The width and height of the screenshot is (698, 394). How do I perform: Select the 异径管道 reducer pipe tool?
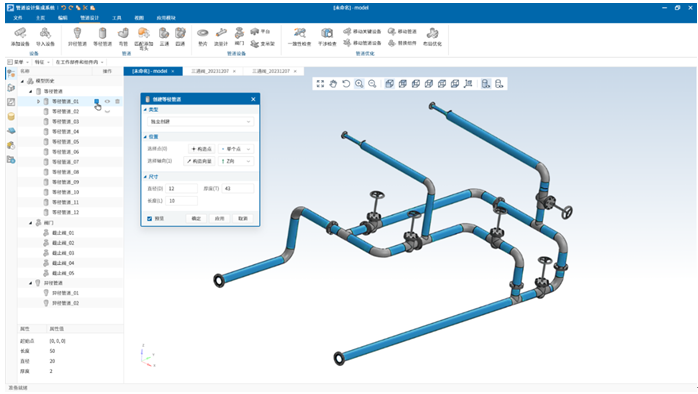tap(77, 37)
